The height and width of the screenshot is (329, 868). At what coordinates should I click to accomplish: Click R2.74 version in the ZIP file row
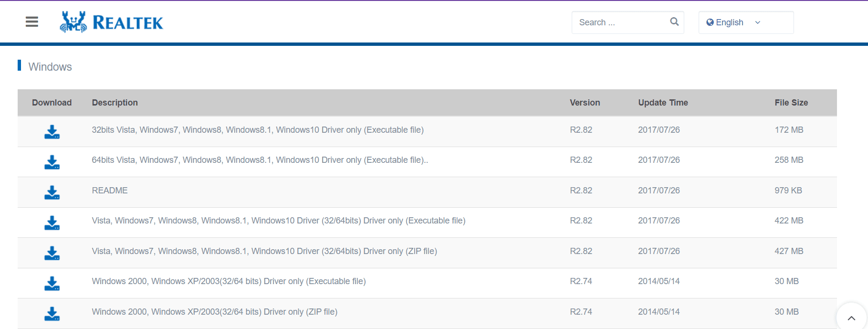[581, 312]
